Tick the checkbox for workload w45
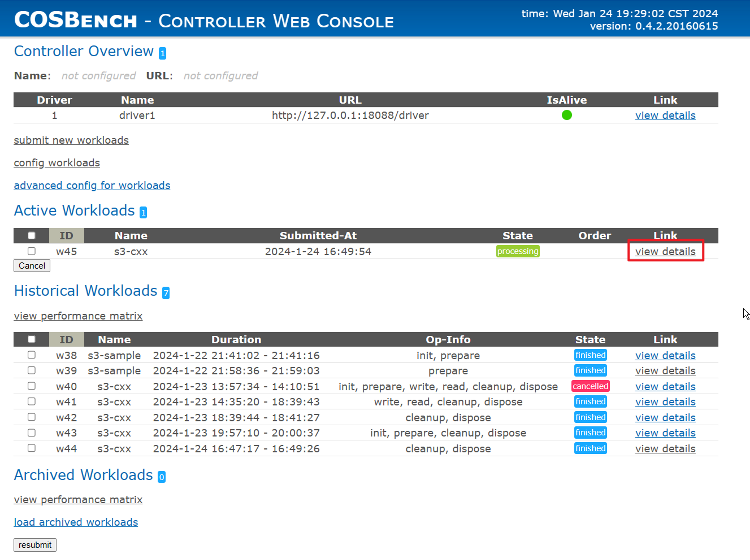This screenshot has height=560, width=750. pos(32,251)
